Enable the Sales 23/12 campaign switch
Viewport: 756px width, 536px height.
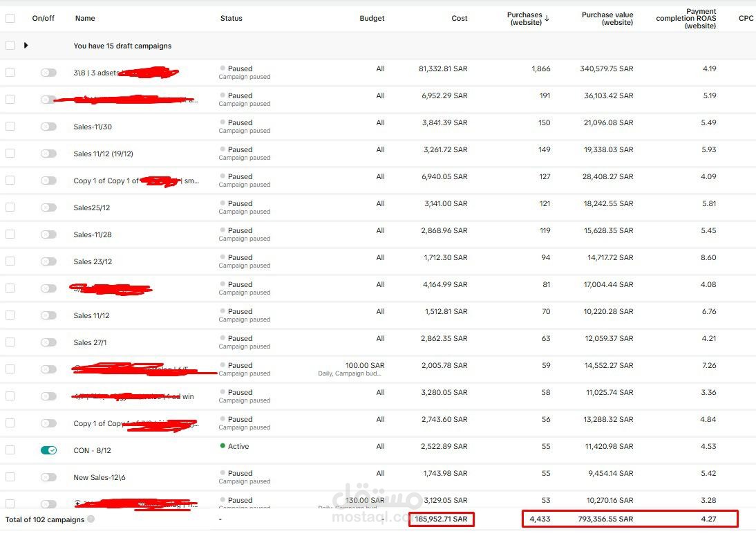tap(48, 261)
